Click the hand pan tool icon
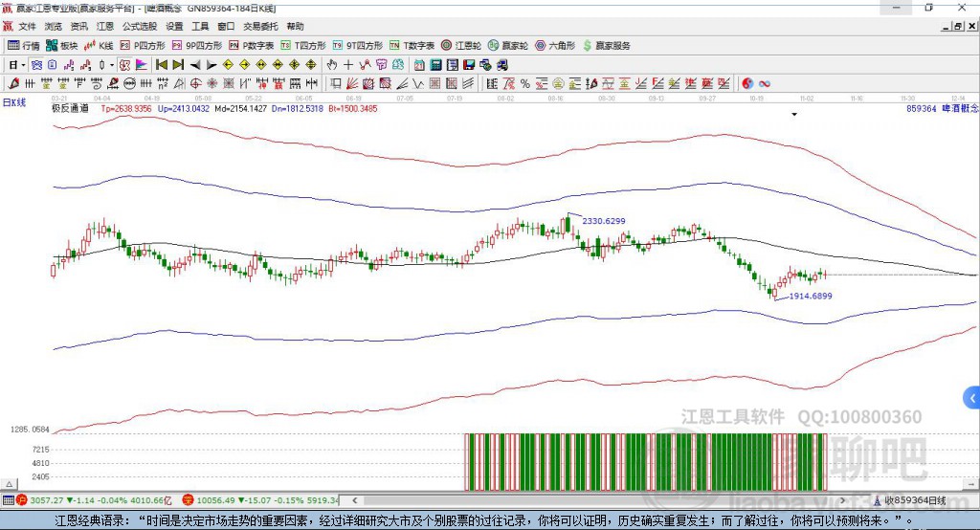 pyautogui.click(x=331, y=65)
